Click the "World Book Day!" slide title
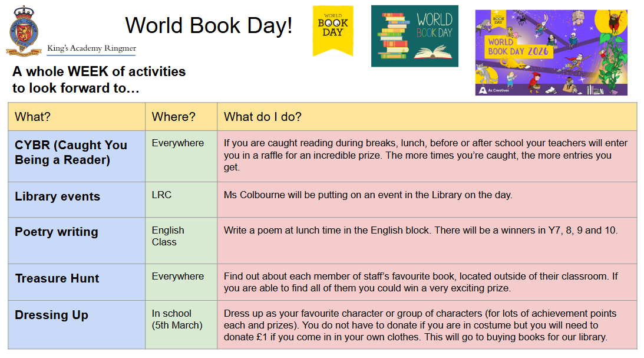644x358 pixels. point(209,26)
